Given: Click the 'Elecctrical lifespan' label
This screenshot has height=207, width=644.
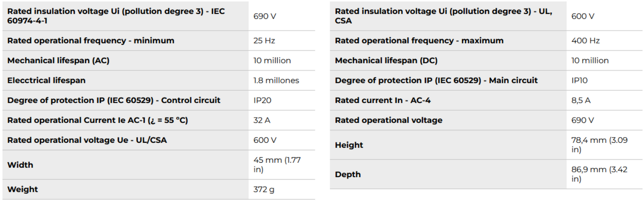Looking at the screenshot, I should [46, 80].
